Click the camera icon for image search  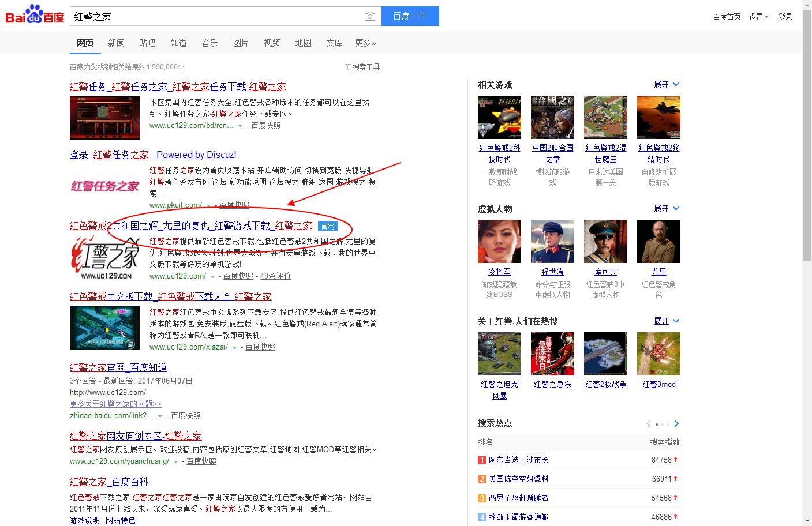pyautogui.click(x=369, y=16)
